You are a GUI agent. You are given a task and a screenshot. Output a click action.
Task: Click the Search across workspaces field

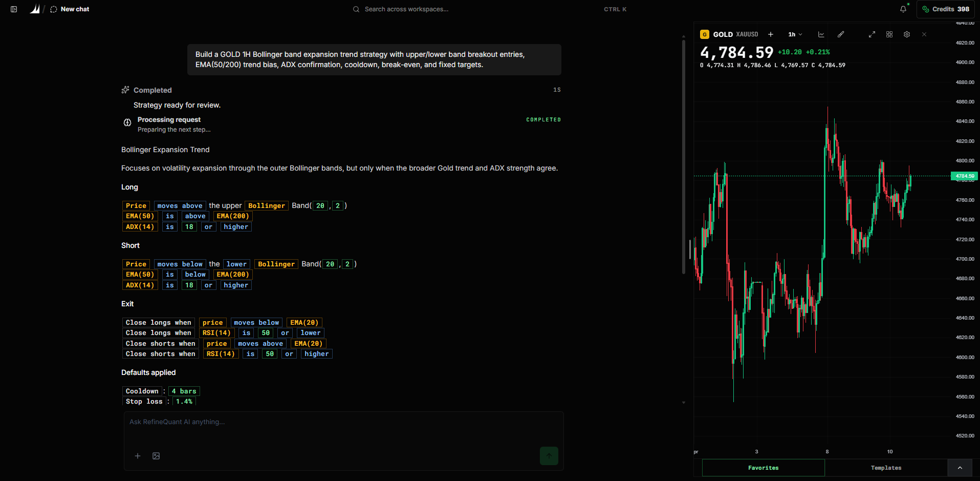point(406,9)
